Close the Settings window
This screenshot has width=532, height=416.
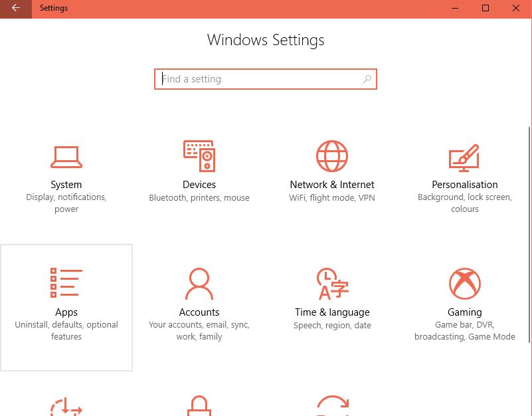pyautogui.click(x=516, y=9)
